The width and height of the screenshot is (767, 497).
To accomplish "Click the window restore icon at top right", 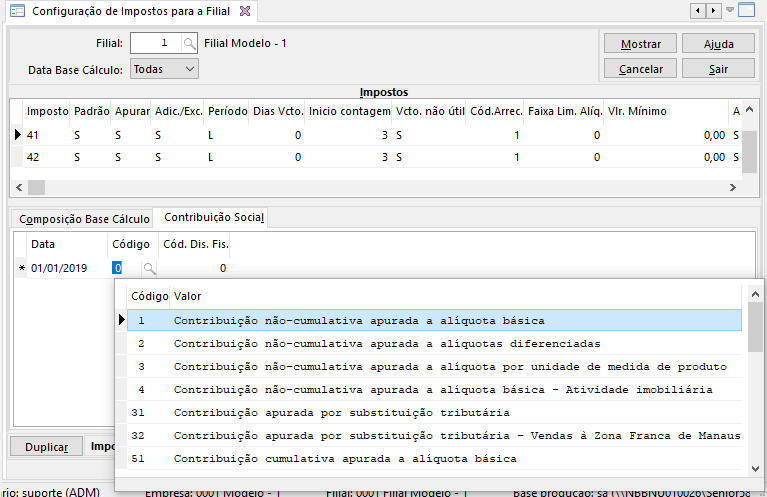I will 746,10.
